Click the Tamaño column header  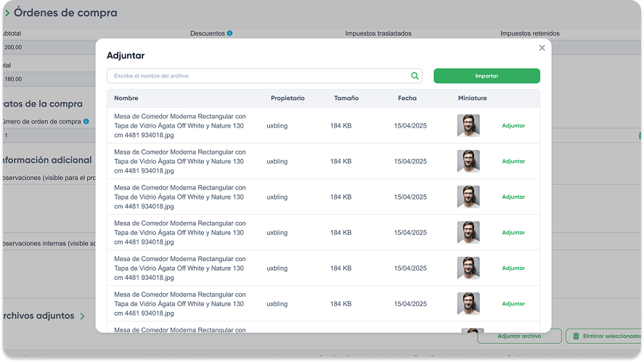tap(346, 98)
